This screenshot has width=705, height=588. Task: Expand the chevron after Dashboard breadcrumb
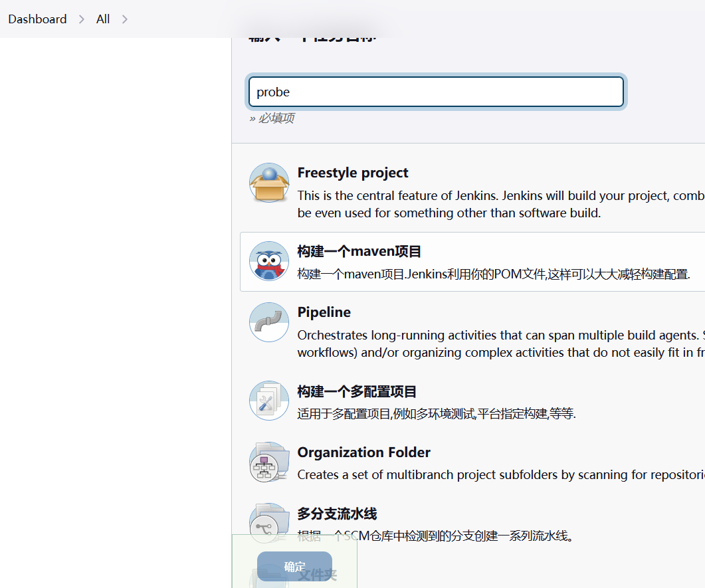(81, 19)
